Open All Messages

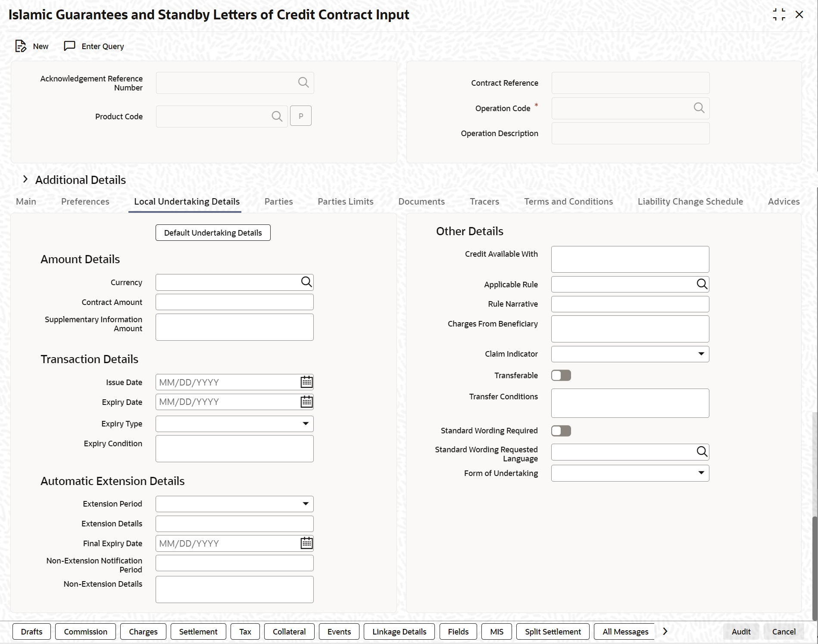[625, 632]
